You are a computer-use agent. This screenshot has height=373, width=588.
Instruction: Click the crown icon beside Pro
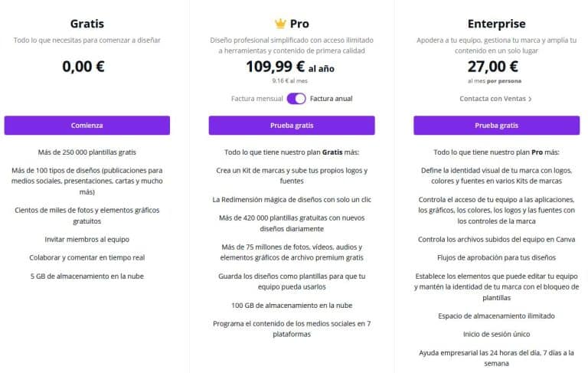tap(279, 24)
